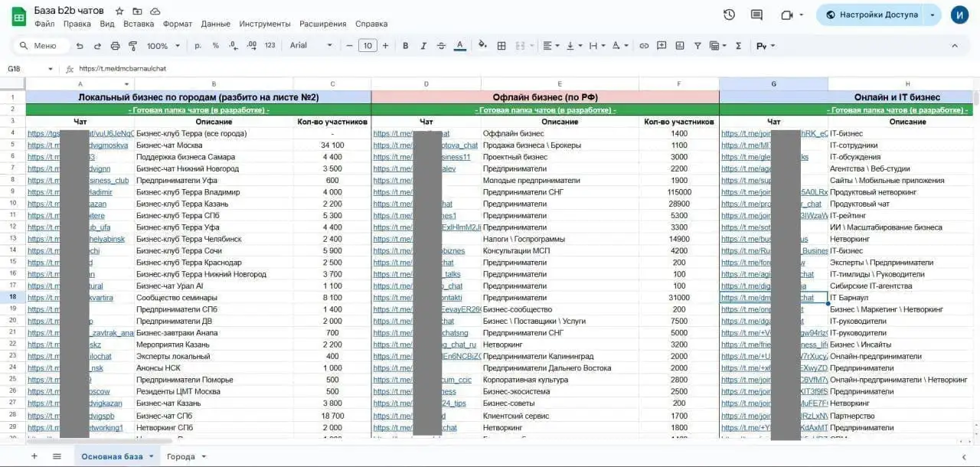Click the G18 name box
This screenshot has height=467, width=980.
pyautogui.click(x=31, y=68)
